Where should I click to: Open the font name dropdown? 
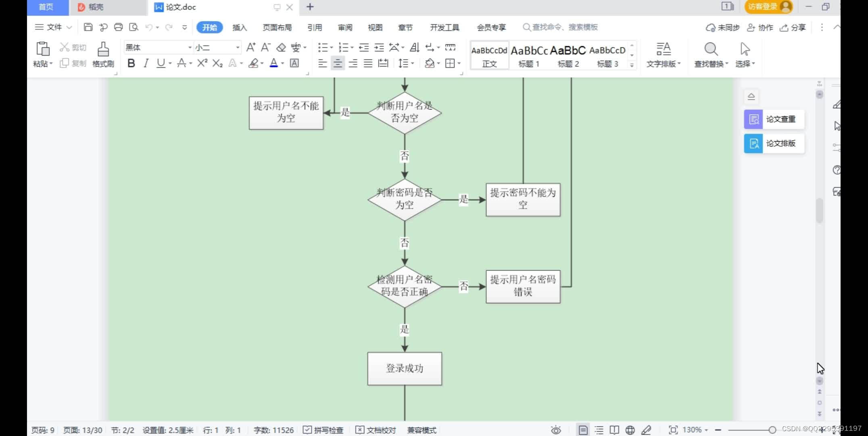tap(190, 47)
